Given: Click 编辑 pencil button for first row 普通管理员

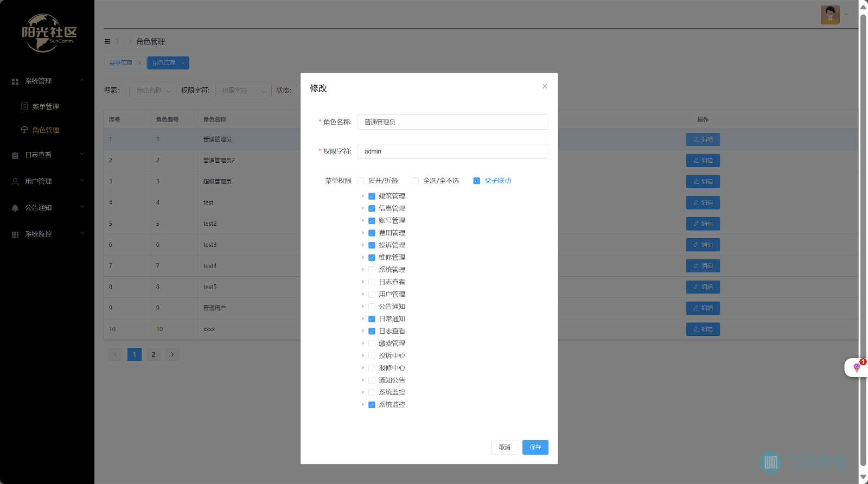Looking at the screenshot, I should pyautogui.click(x=703, y=139).
